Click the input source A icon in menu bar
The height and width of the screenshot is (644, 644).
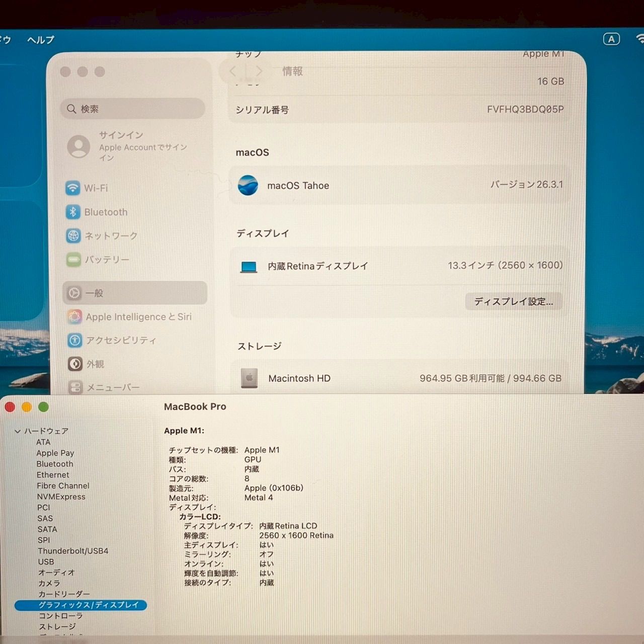coord(611,39)
